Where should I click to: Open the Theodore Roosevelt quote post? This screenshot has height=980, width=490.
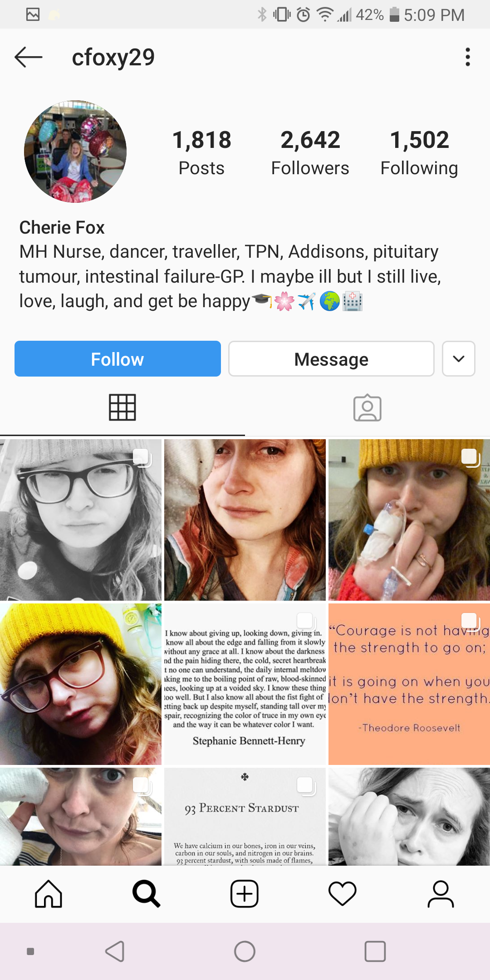[409, 684]
